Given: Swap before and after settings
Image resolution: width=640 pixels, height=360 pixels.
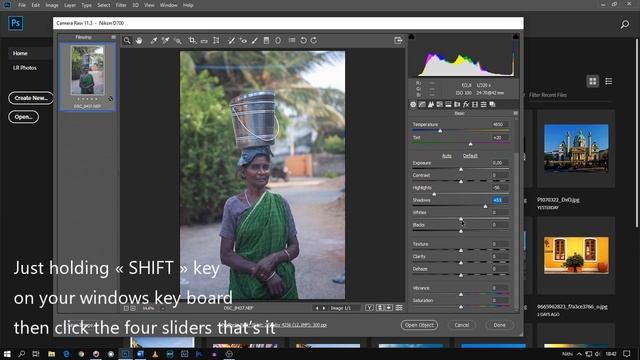Looking at the screenshot, I should (x=380, y=308).
